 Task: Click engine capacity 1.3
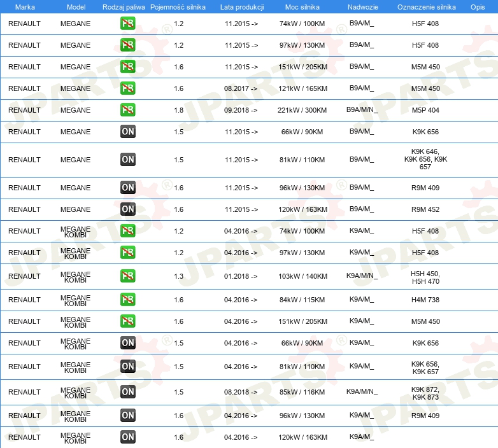tap(178, 276)
